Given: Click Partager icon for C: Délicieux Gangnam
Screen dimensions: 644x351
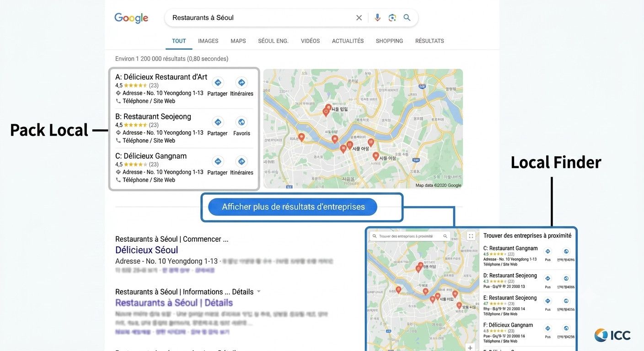Looking at the screenshot, I should pyautogui.click(x=218, y=161).
